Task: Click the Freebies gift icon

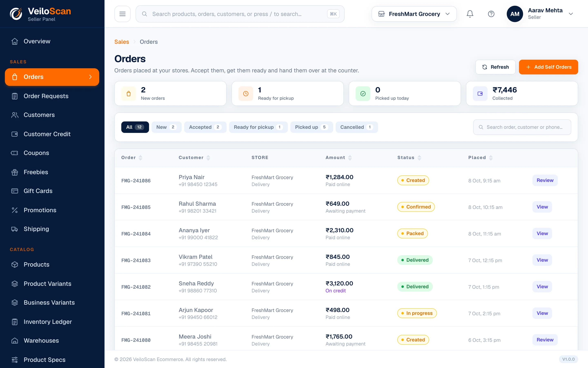Action: click(14, 172)
